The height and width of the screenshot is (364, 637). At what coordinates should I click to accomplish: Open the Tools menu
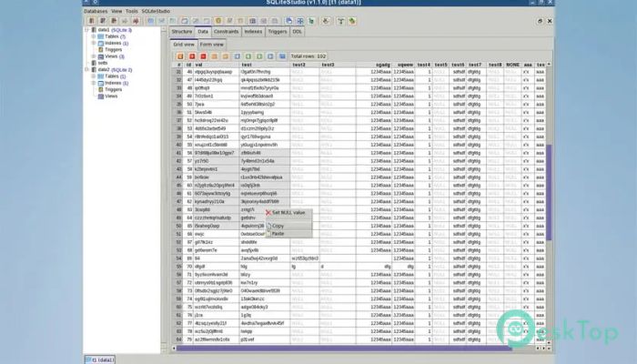coord(132,11)
